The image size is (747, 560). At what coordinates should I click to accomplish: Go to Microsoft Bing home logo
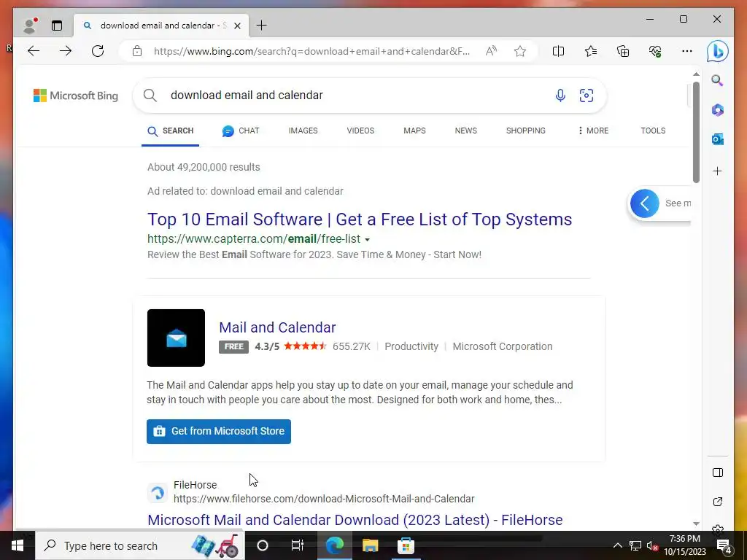76,96
